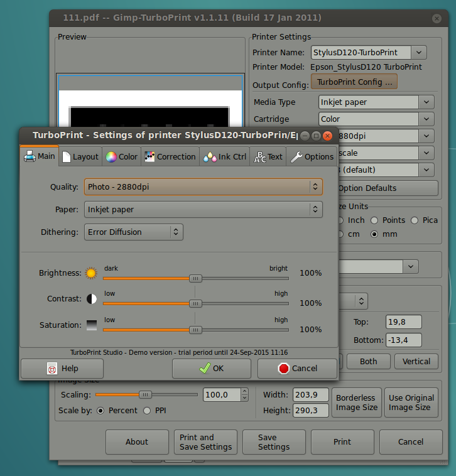Click the Brightness slider handle
This screenshot has width=456, height=476.
(x=195, y=278)
